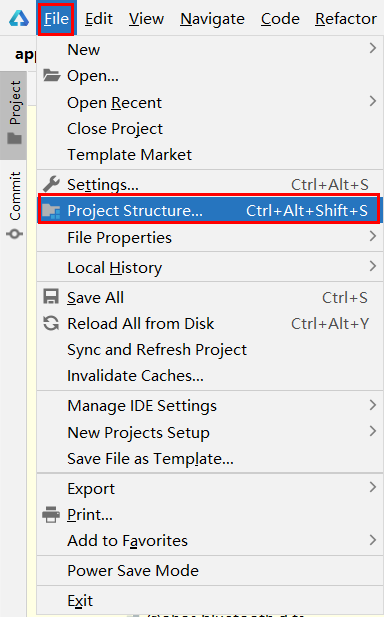
Task: Click the DevEco Studio logo icon
Action: [19, 18]
